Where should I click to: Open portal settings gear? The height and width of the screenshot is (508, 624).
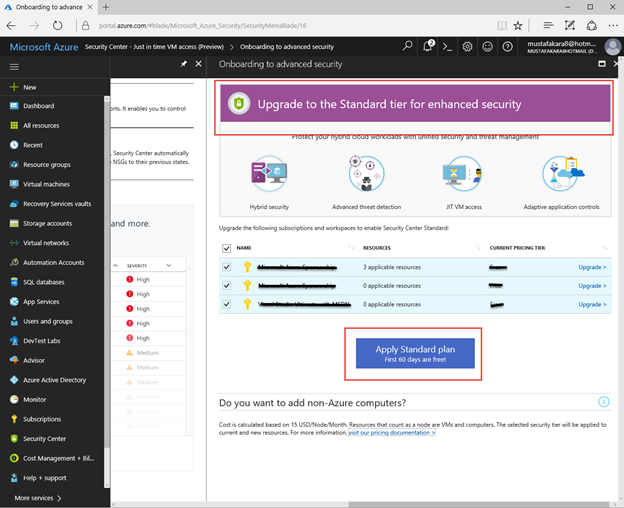coord(467,47)
